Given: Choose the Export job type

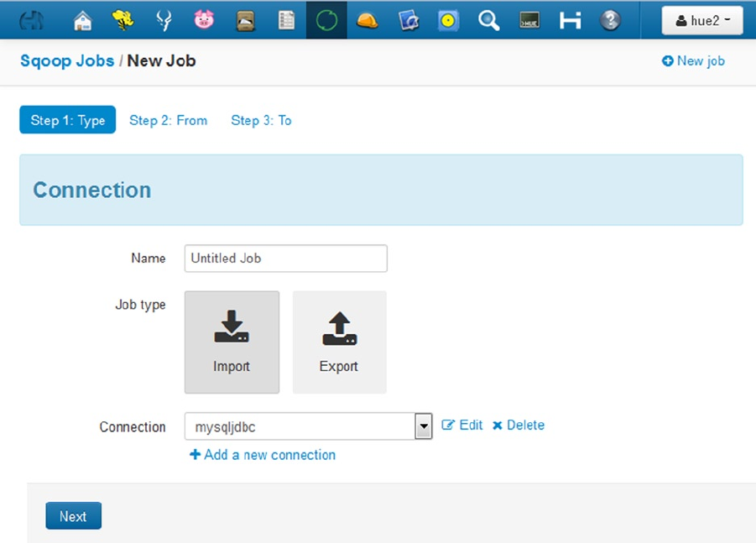Looking at the screenshot, I should [x=340, y=342].
